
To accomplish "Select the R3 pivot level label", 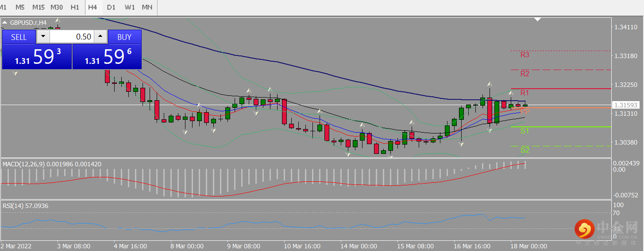I will pyautogui.click(x=525, y=55).
